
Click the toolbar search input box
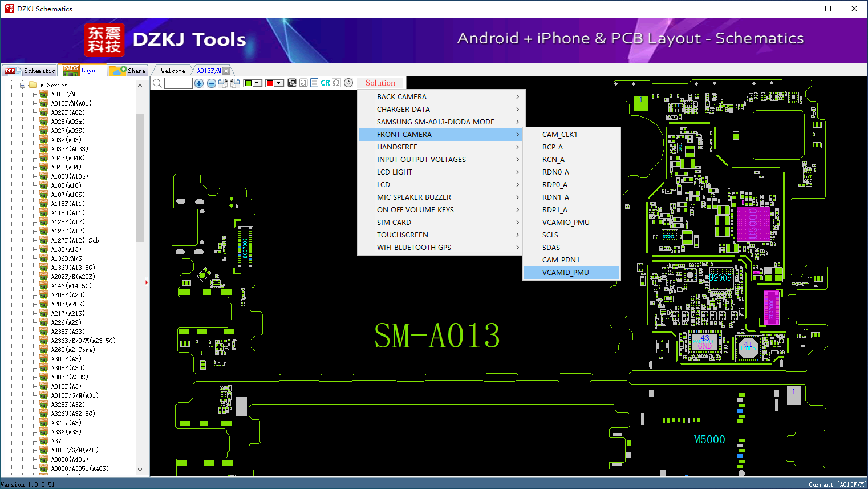pyautogui.click(x=179, y=83)
